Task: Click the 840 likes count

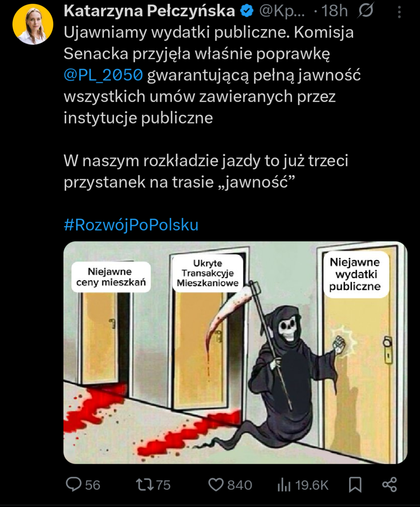Action: point(240,485)
